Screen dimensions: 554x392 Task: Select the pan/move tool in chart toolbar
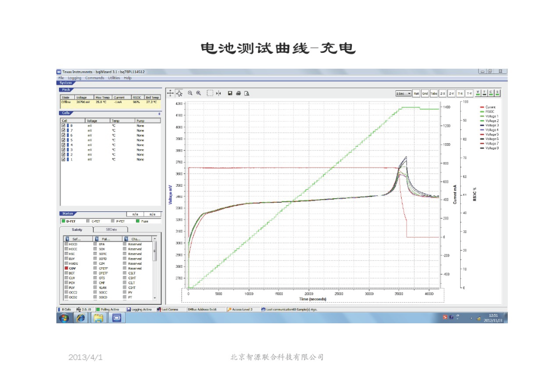[171, 93]
